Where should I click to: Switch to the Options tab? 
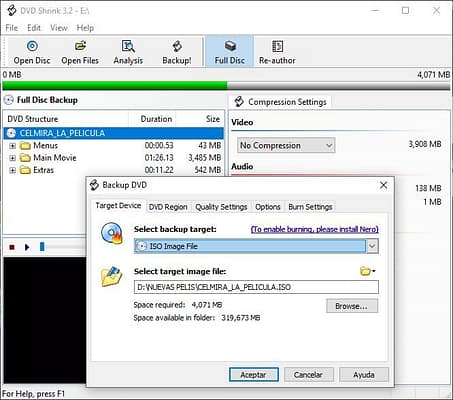268,207
